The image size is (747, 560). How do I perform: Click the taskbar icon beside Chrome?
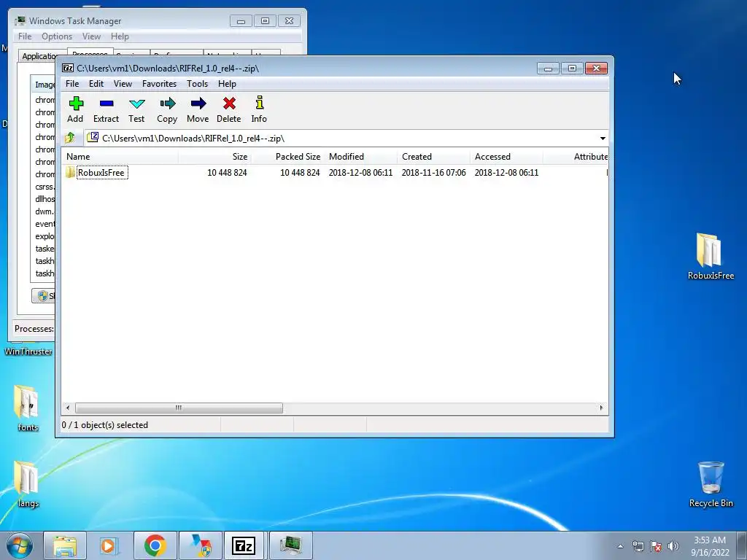(201, 545)
